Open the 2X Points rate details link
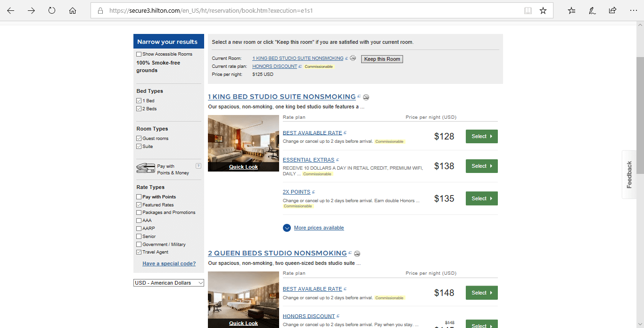The image size is (644, 328). pyautogui.click(x=297, y=192)
